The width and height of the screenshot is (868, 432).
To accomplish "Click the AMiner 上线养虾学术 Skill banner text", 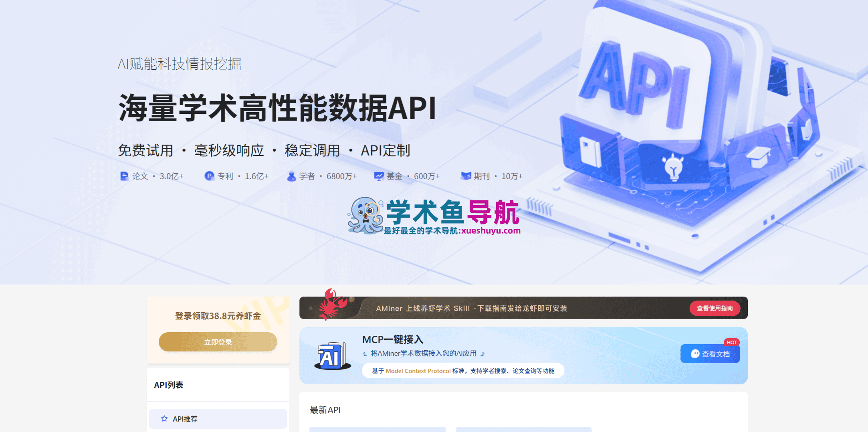I will [x=472, y=308].
